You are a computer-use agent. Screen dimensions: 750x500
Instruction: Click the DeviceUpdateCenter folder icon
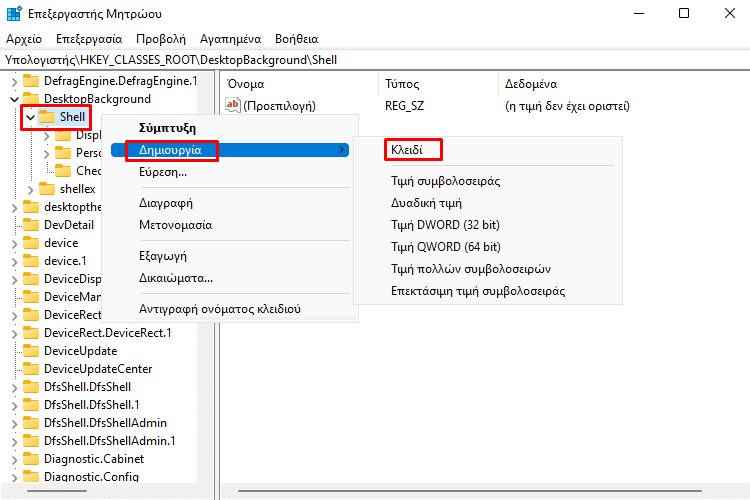pos(31,369)
